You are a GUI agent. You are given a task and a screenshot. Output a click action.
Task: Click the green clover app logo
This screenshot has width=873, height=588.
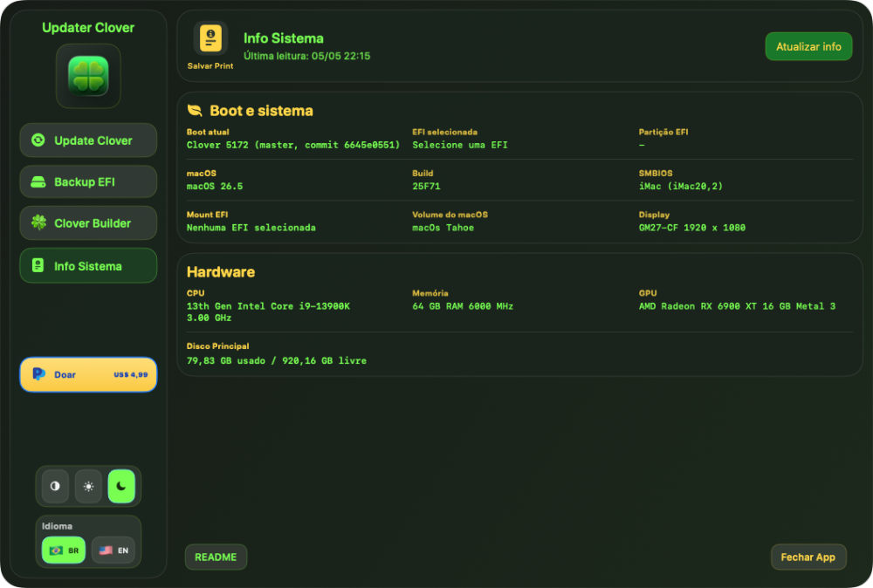point(88,76)
